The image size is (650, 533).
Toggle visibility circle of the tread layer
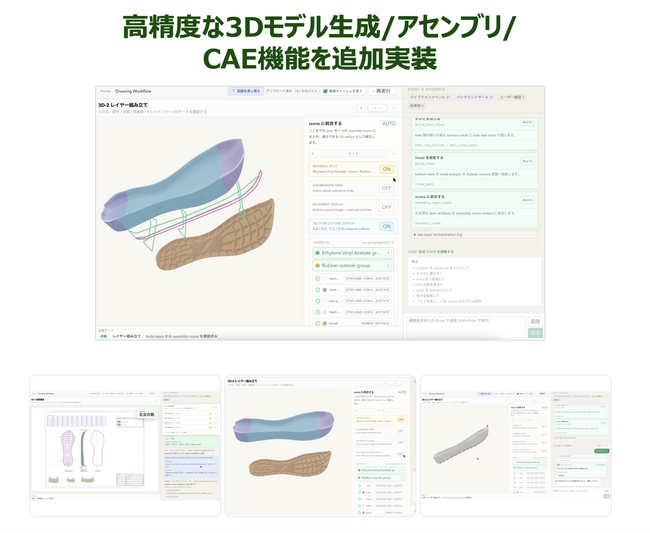click(318, 323)
